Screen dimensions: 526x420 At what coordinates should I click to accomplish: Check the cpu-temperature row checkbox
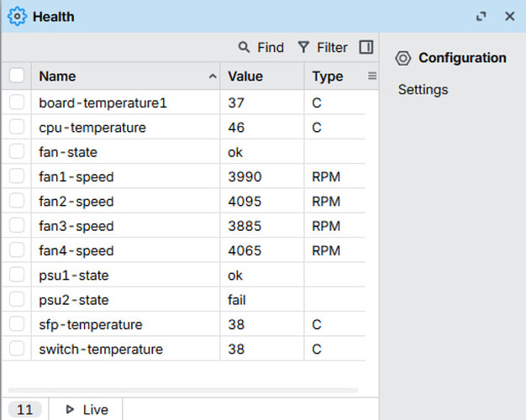click(17, 128)
